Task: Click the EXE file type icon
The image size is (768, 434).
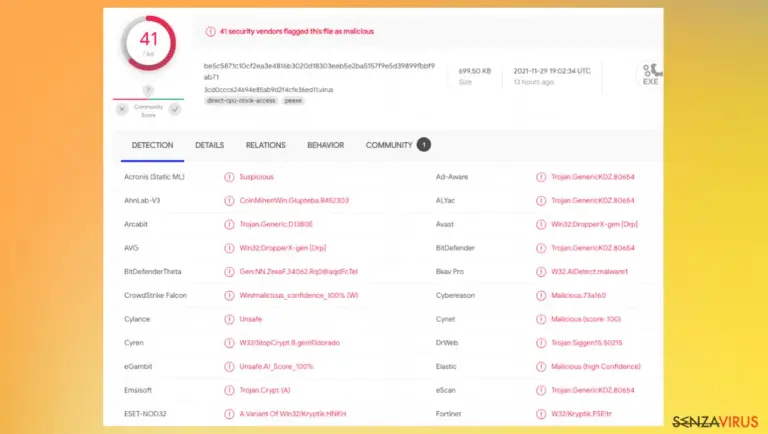Action: tap(650, 75)
